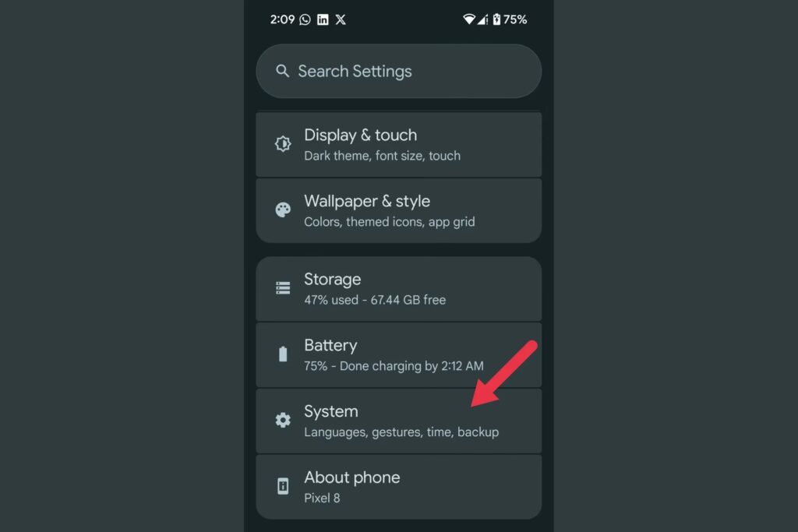Open the Search Settings field

point(398,71)
